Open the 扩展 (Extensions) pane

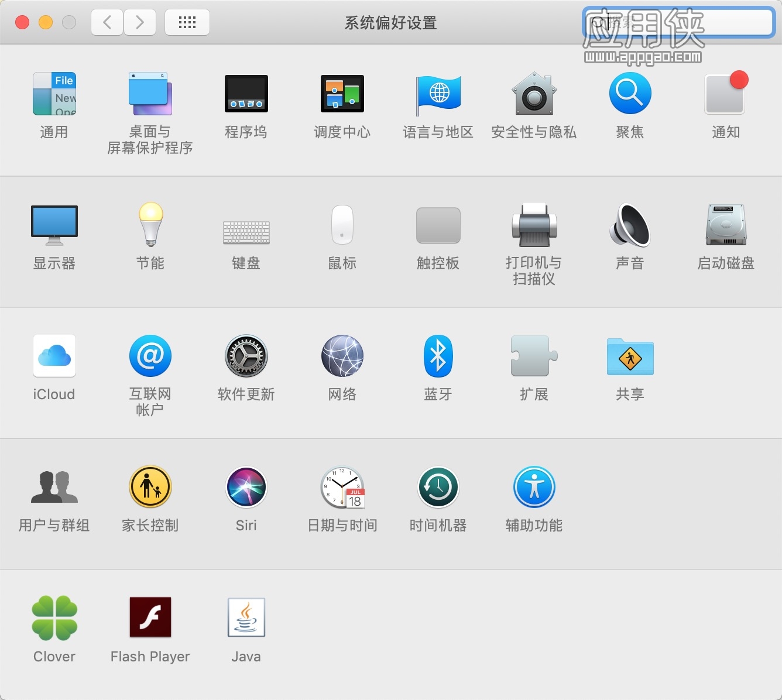[x=534, y=356]
